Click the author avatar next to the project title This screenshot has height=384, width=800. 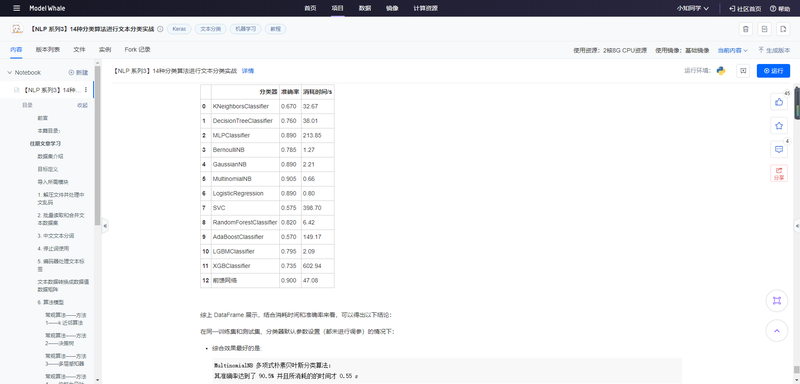17,29
